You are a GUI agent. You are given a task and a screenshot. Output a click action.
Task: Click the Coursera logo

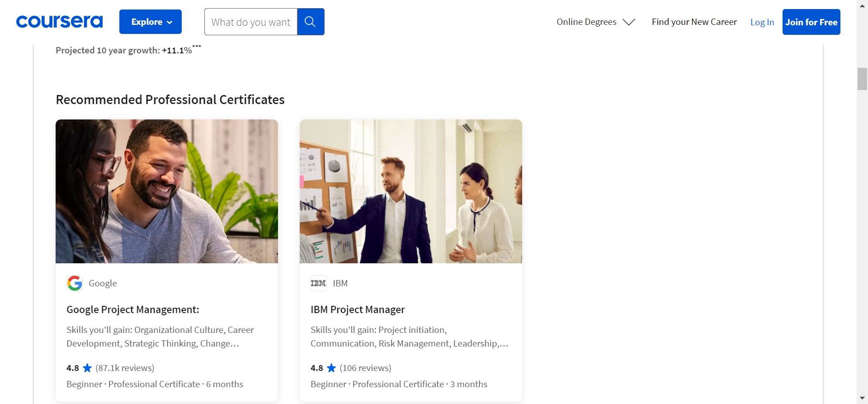click(x=59, y=22)
